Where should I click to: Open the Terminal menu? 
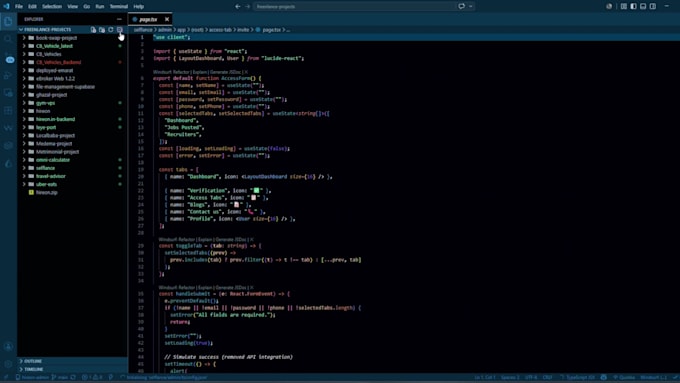tap(118, 7)
